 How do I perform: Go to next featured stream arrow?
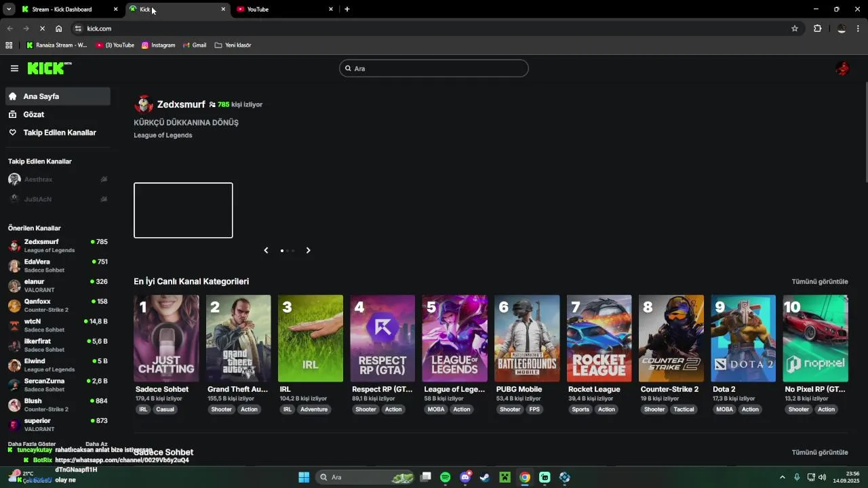308,250
